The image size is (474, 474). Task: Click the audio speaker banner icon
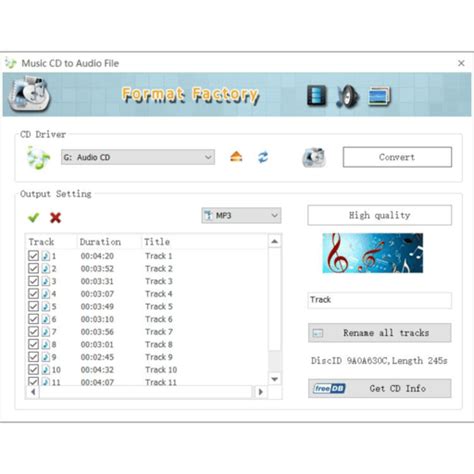(x=347, y=96)
